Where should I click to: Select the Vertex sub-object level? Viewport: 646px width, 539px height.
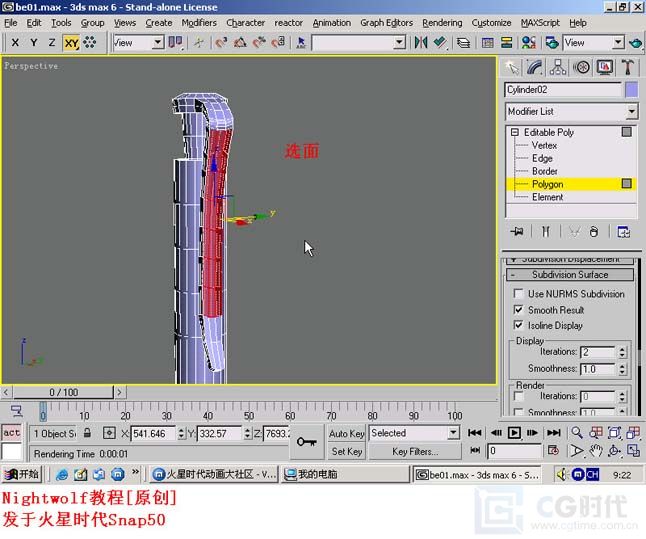point(544,145)
